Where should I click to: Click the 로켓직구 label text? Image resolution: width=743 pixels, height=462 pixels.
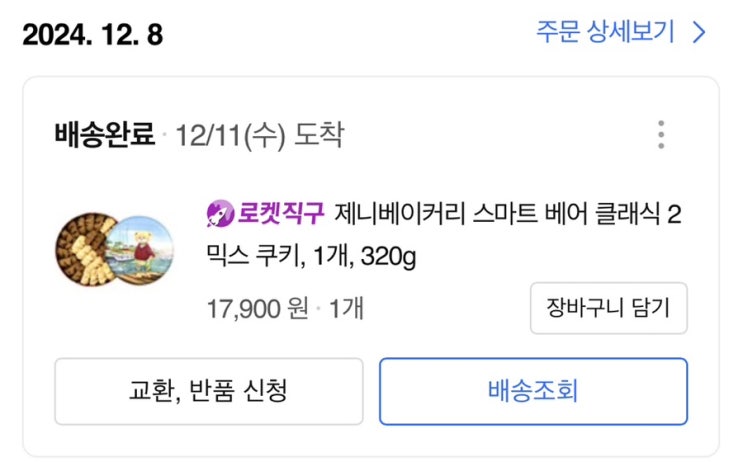pyautogui.click(x=281, y=214)
